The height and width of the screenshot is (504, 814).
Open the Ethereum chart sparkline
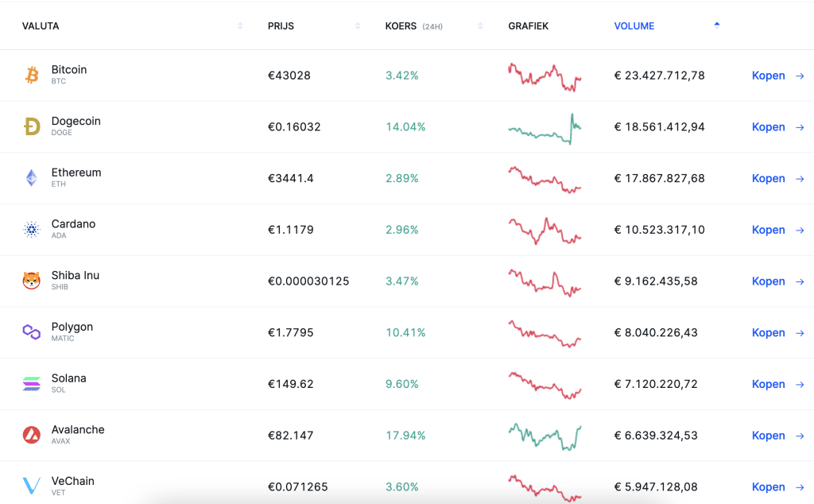(545, 180)
